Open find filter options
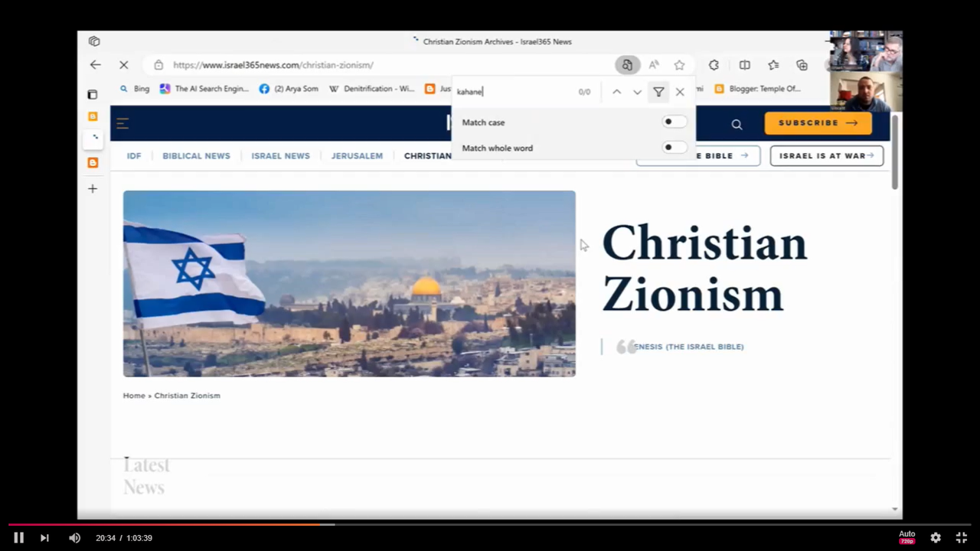980x551 pixels. (658, 92)
